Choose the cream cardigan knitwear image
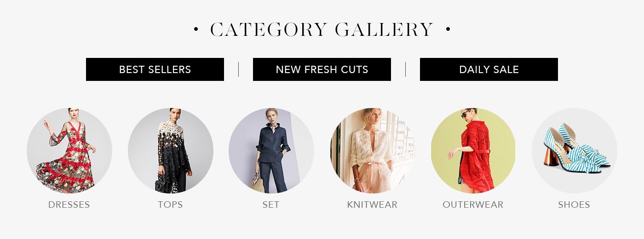The width and height of the screenshot is (644, 239). coord(373,151)
